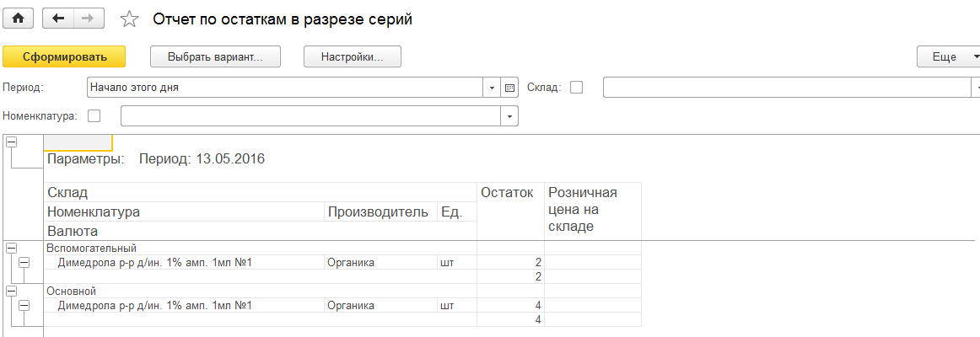Click the Склад input field
This screenshot has height=337, width=980.
tap(787, 88)
